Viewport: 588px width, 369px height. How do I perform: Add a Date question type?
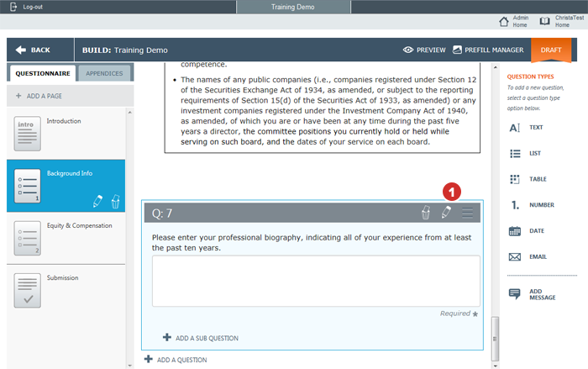coord(526,230)
